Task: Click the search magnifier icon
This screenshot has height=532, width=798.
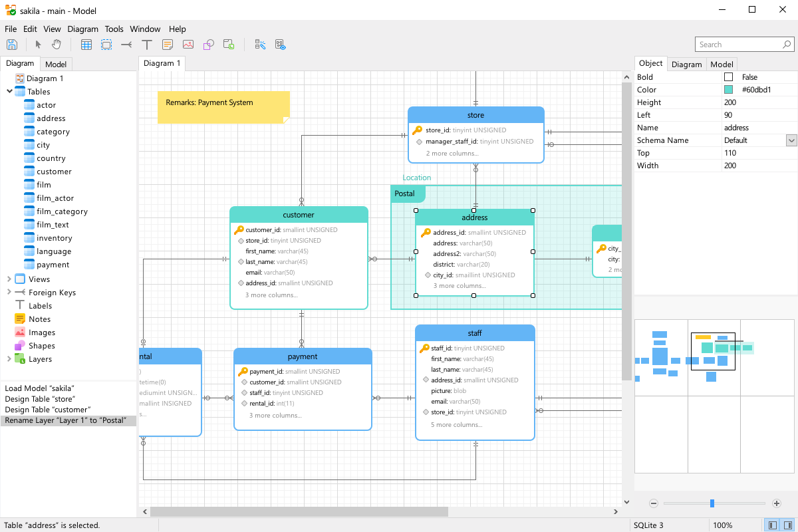Action: [787, 45]
